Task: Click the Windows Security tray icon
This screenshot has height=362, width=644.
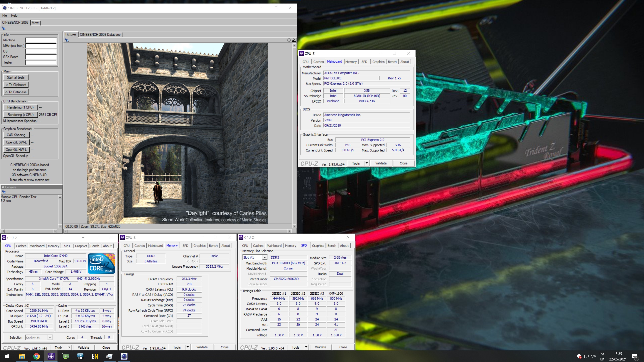Action: (579, 356)
